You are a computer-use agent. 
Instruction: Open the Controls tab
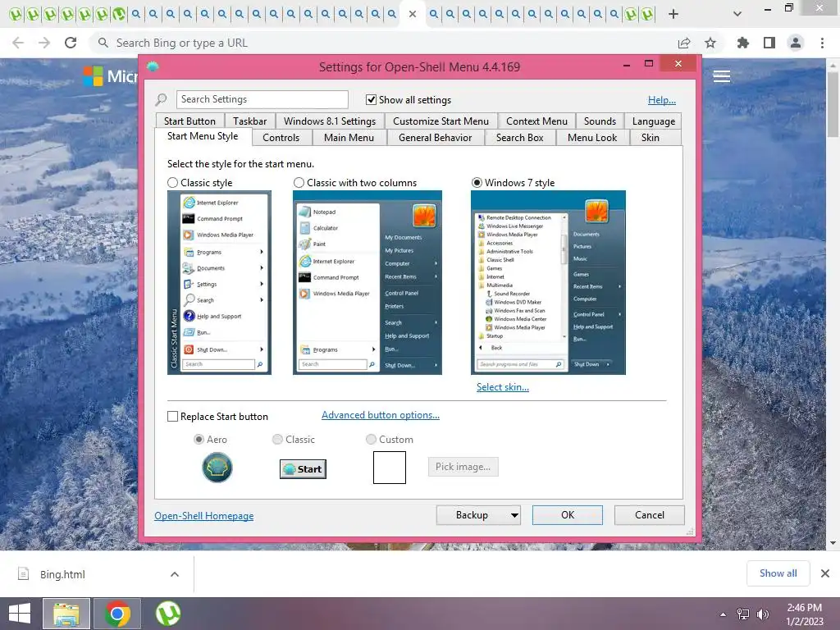tap(281, 138)
